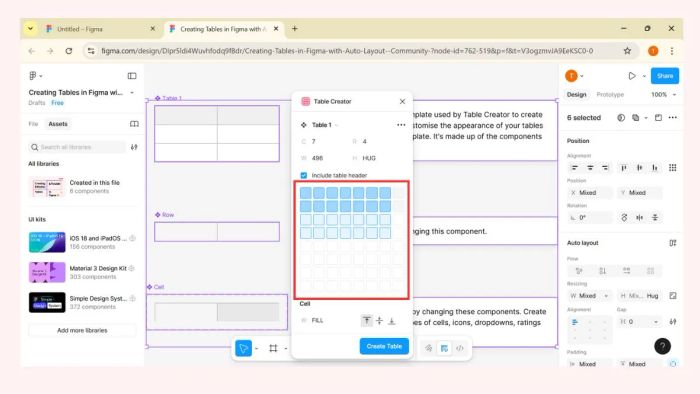Click the boolean union icon
Screen dimensions: 700x394
pyautogui.click(x=635, y=118)
